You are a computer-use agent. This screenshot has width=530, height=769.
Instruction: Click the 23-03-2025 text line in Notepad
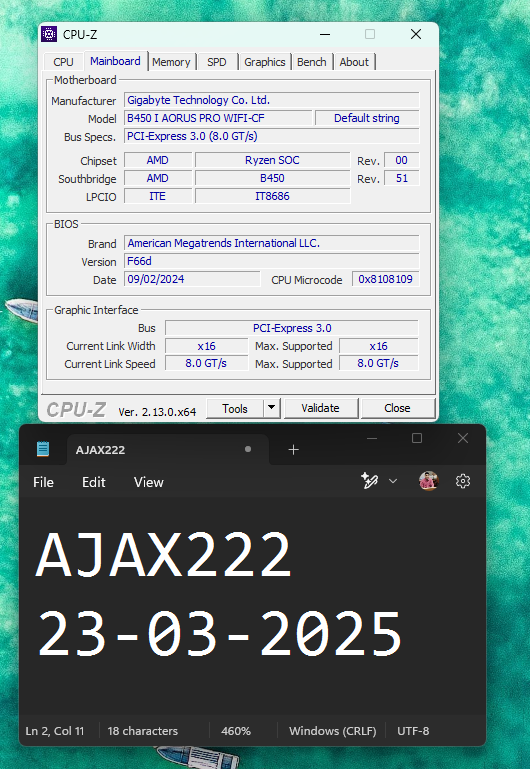[219, 633]
